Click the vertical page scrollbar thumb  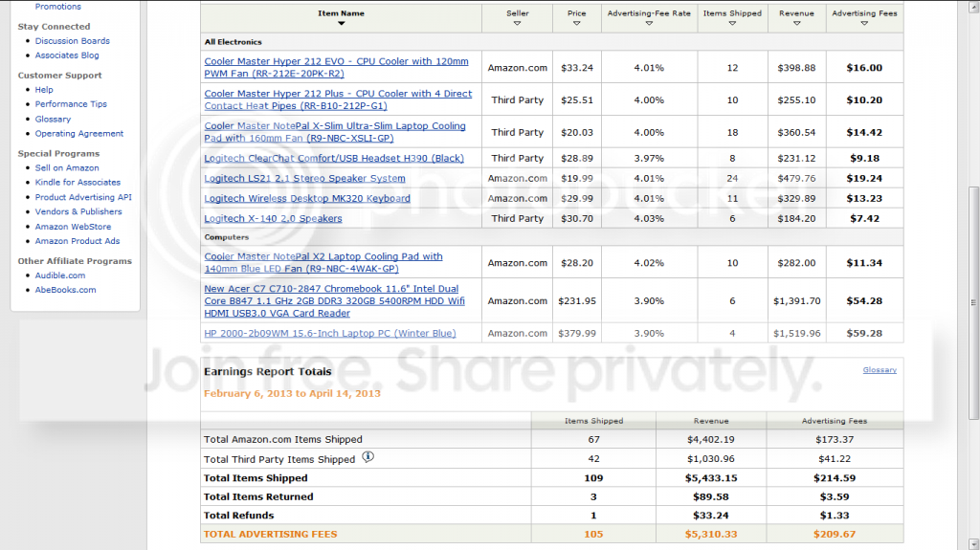973,303
